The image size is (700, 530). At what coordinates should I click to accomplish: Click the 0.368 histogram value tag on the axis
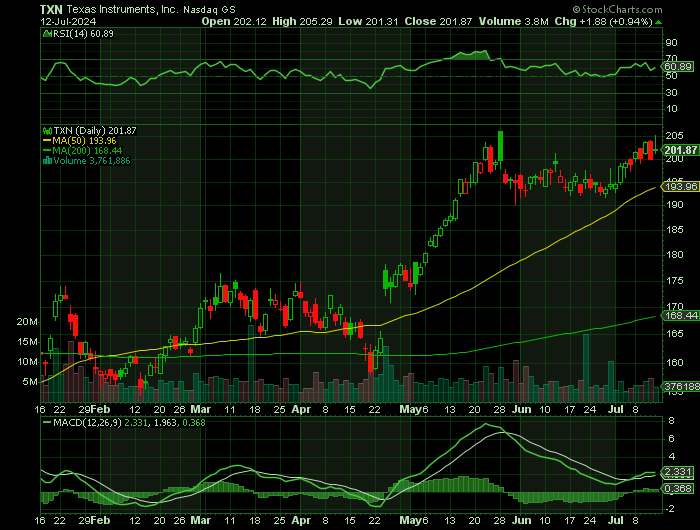coord(678,488)
